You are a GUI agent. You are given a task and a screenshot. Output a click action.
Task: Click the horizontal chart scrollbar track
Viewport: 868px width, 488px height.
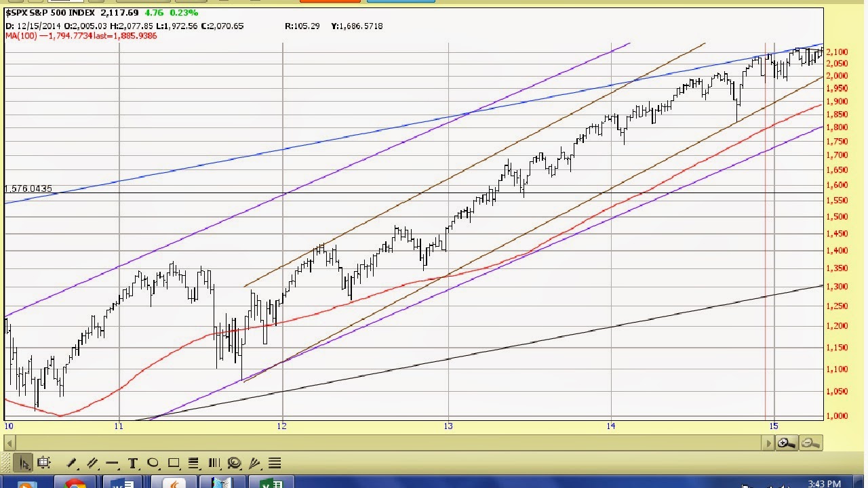(389, 443)
